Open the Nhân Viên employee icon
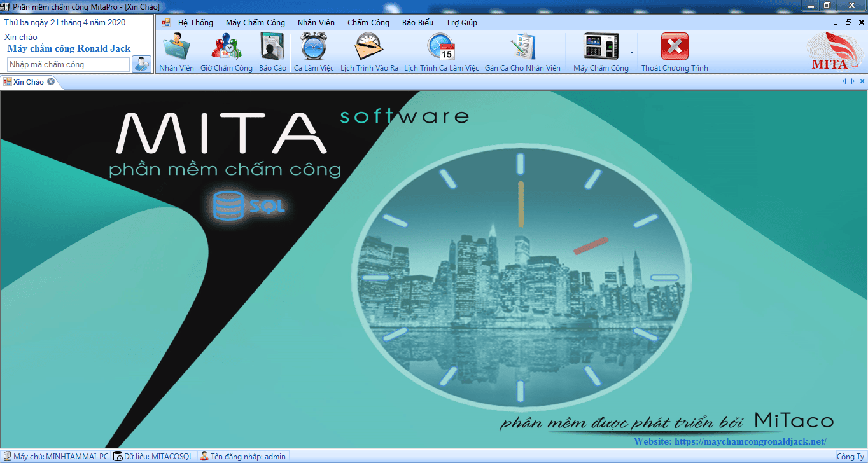Image resolution: width=868 pixels, height=463 pixels. [x=176, y=48]
